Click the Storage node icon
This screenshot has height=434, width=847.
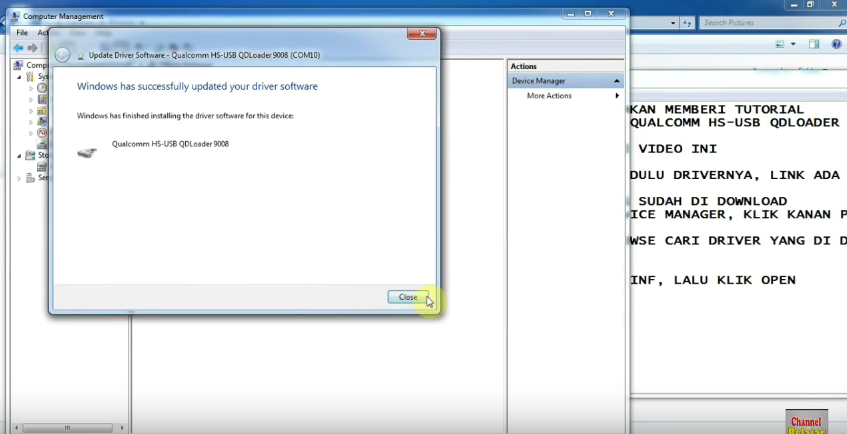(x=30, y=155)
